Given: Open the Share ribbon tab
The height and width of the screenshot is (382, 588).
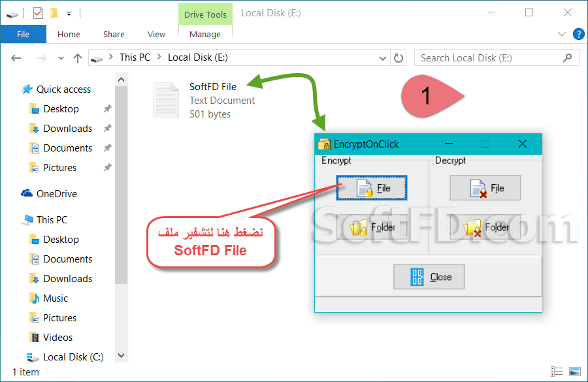Looking at the screenshot, I should click(x=114, y=34).
